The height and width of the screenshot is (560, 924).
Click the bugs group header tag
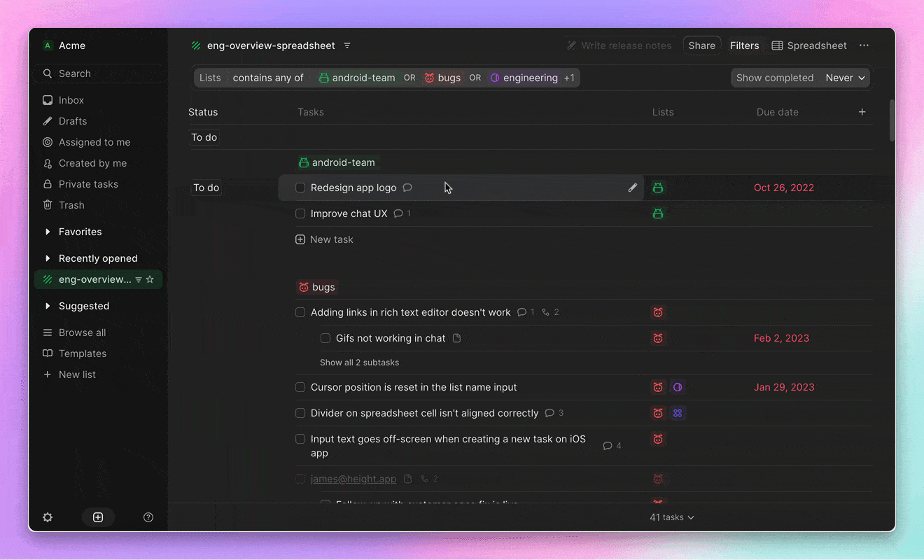317,287
